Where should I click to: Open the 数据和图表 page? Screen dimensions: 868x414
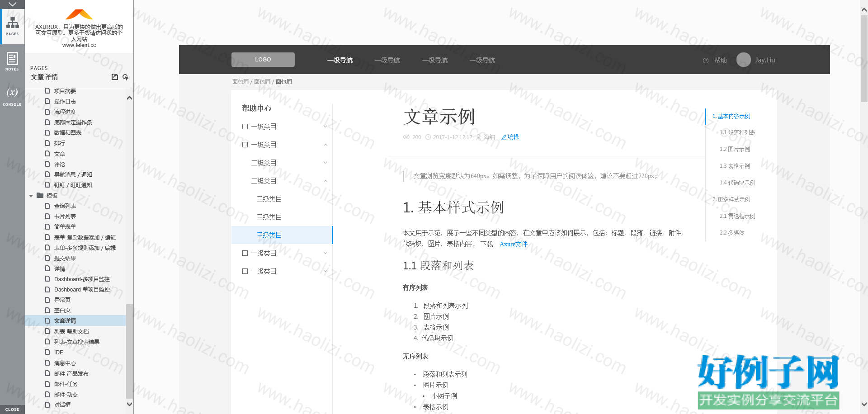[68, 133]
